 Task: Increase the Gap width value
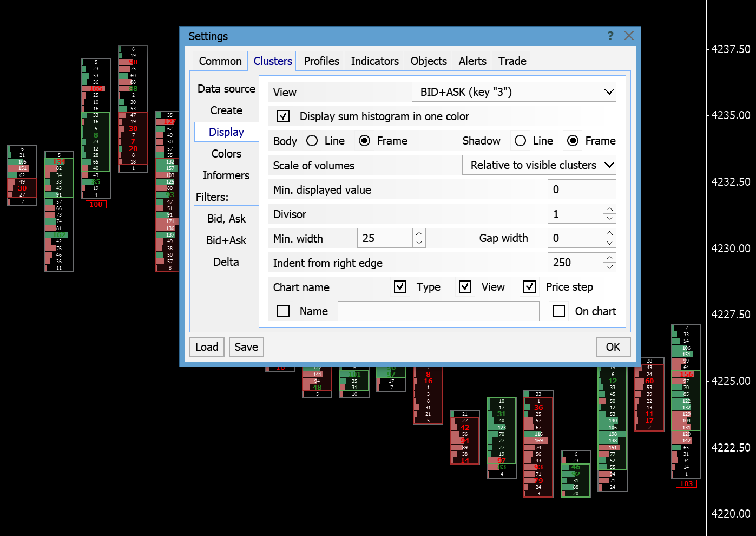609,233
